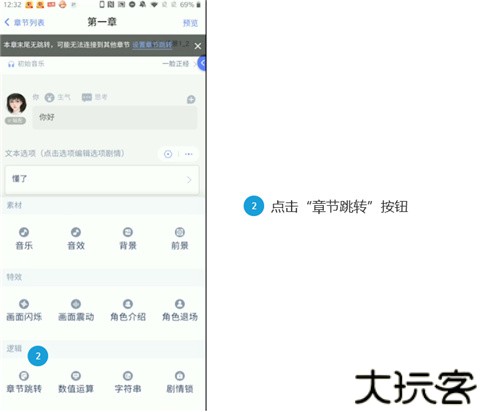
Task: Tap the battery icon in status bar
Action: pyautogui.click(x=199, y=5)
